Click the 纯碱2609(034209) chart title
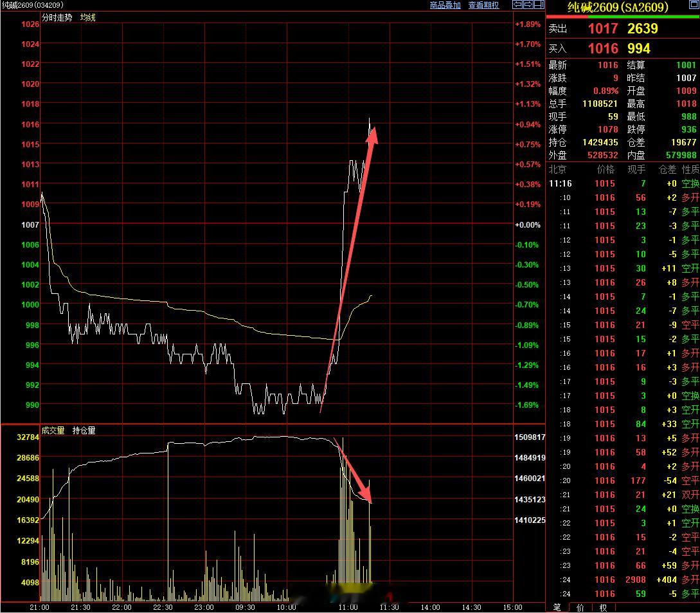 pos(33,5)
